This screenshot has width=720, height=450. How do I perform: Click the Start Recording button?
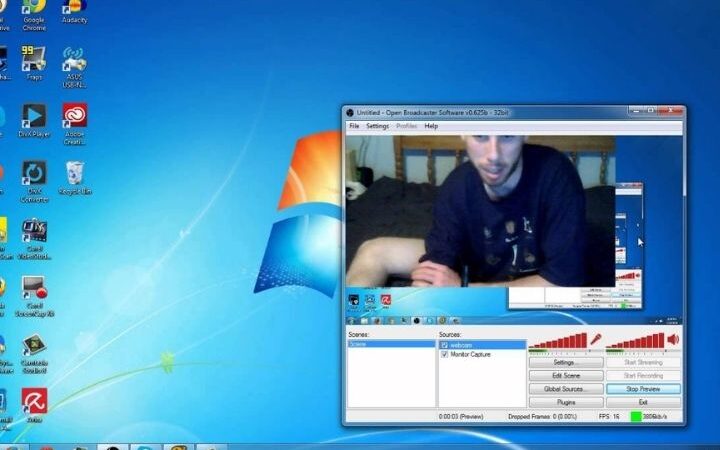[643, 376]
